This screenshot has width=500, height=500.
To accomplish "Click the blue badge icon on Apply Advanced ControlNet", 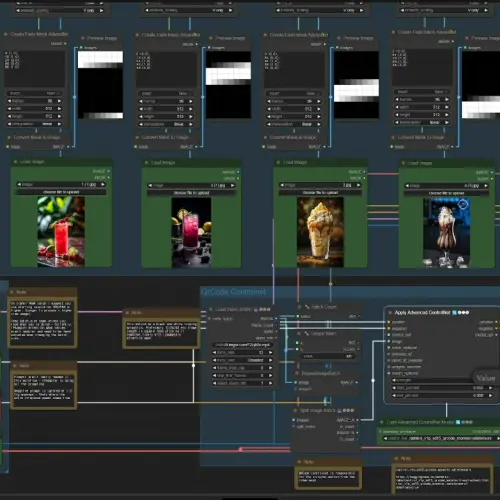I will pos(454,313).
